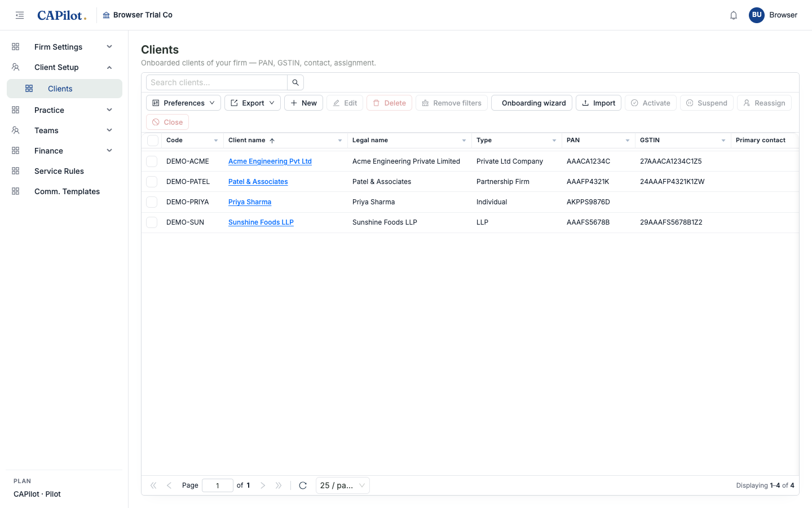Refresh the clients grid
The width and height of the screenshot is (812, 508).
(303, 485)
